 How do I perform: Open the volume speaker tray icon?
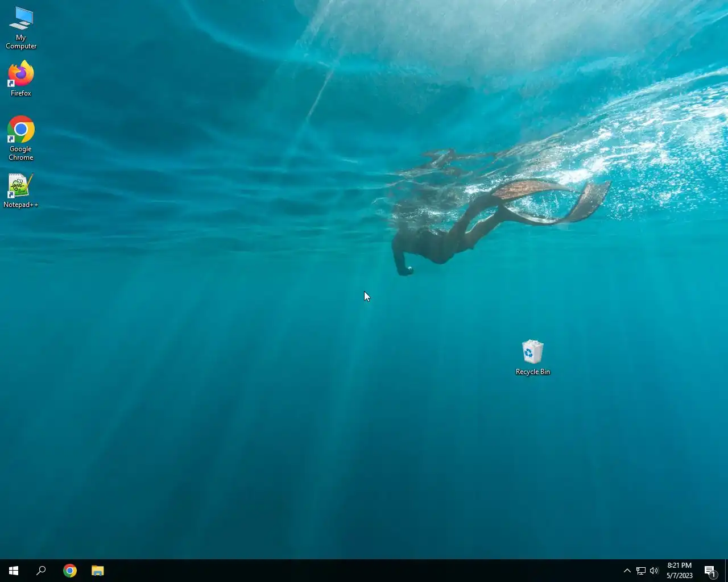(654, 571)
